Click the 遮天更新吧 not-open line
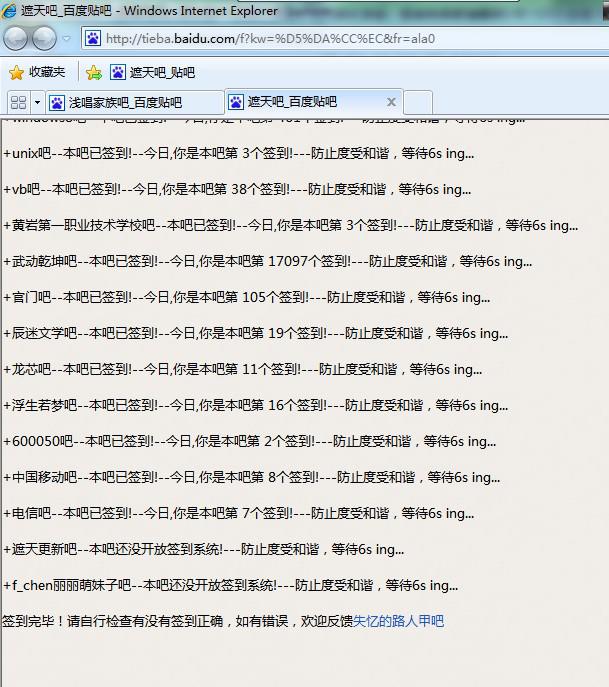This screenshot has height=687, width=609. point(203,549)
